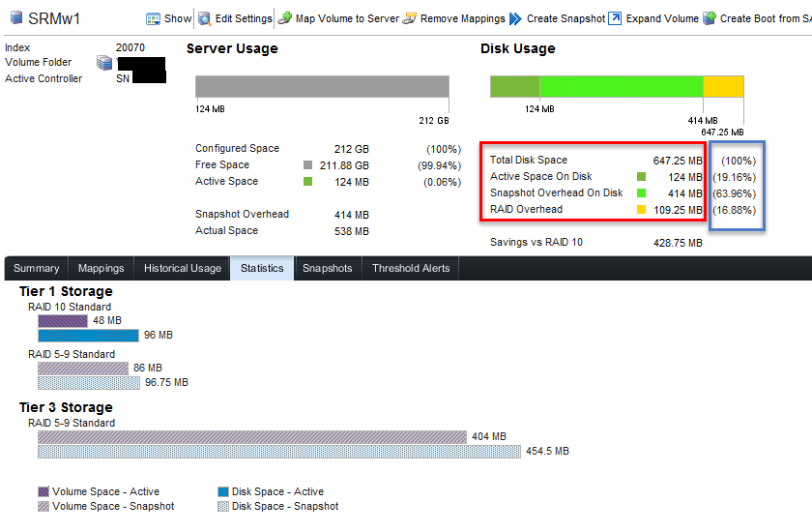
Task: Open Edit Settings via its icon
Action: point(204,18)
